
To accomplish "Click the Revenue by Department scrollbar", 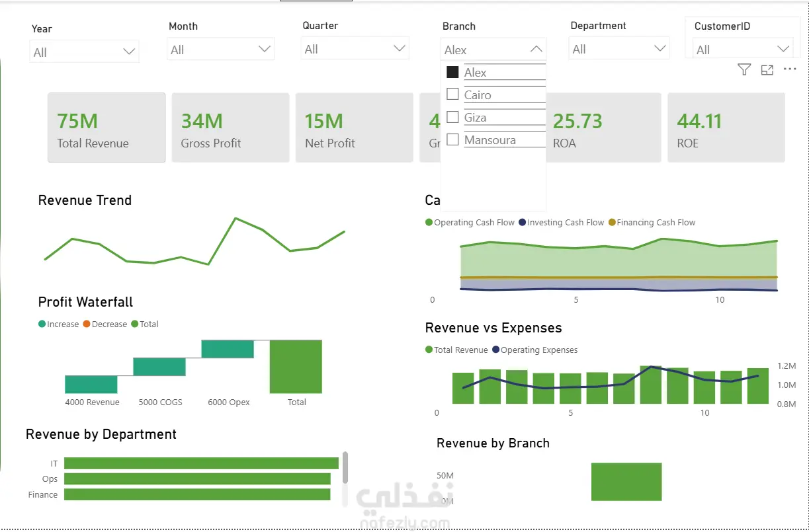I will 345,468.
